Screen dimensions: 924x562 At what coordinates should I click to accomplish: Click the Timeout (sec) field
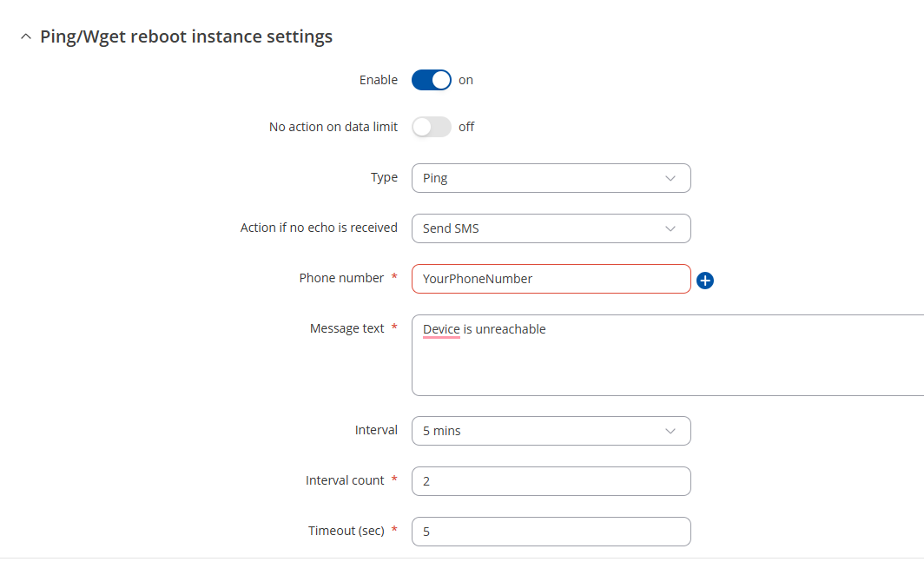(551, 532)
